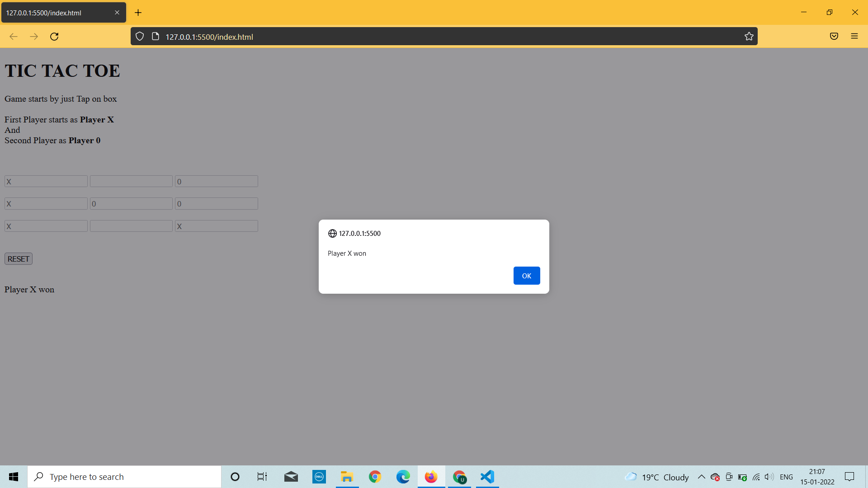Click the empty bottom-middle game box

(131, 226)
